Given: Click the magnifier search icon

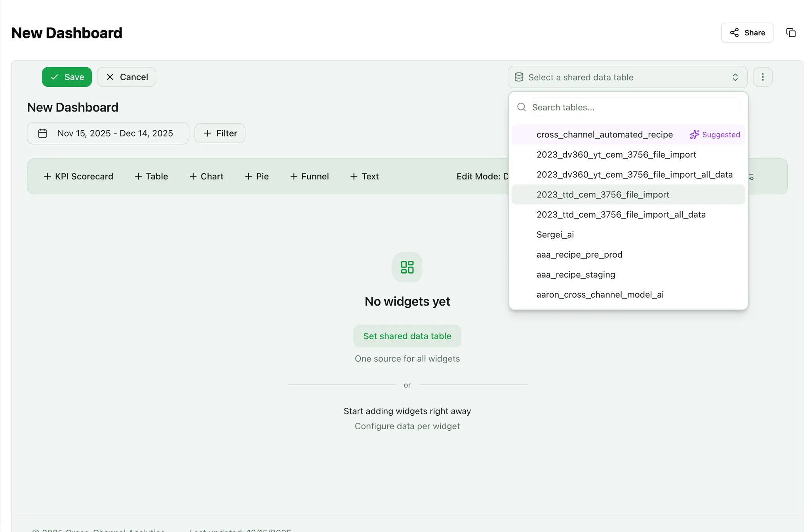Looking at the screenshot, I should coord(522,107).
